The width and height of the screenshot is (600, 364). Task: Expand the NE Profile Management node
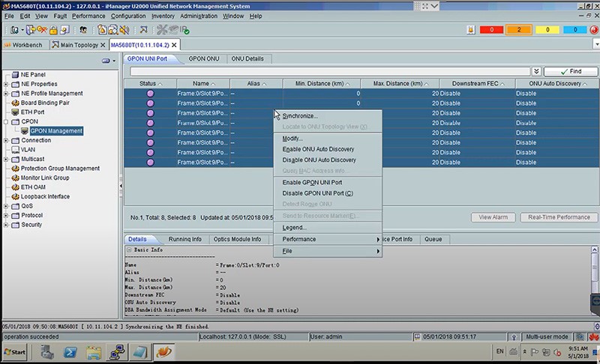(x=6, y=94)
